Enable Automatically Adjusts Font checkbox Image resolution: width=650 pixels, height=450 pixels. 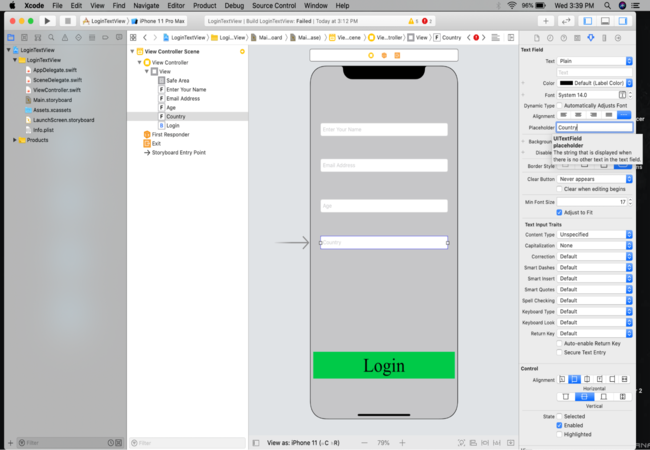tap(559, 106)
